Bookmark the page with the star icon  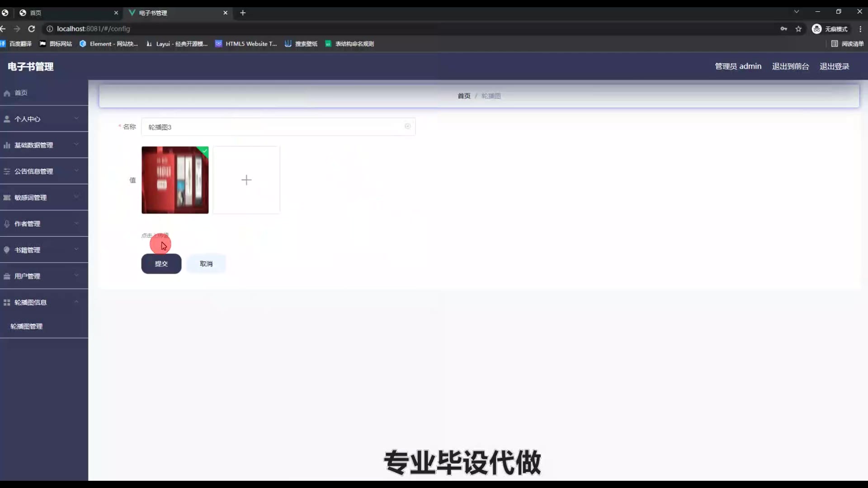pyautogui.click(x=798, y=29)
